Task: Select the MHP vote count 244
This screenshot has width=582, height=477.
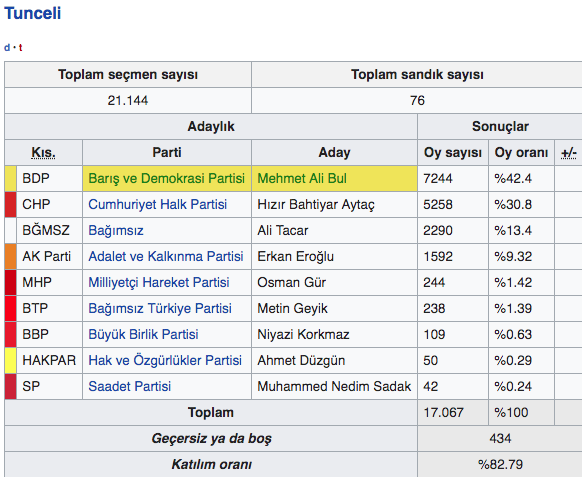Action: [x=434, y=282]
